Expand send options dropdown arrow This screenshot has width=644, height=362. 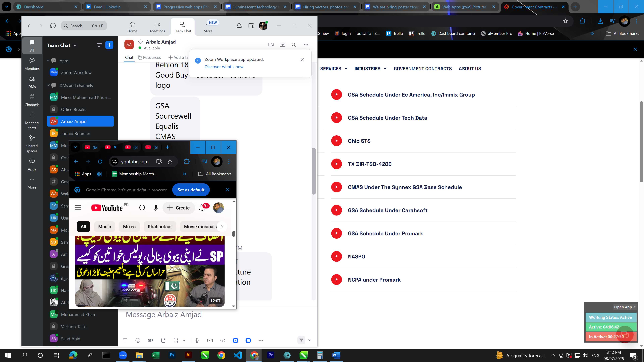pyautogui.click(x=309, y=340)
